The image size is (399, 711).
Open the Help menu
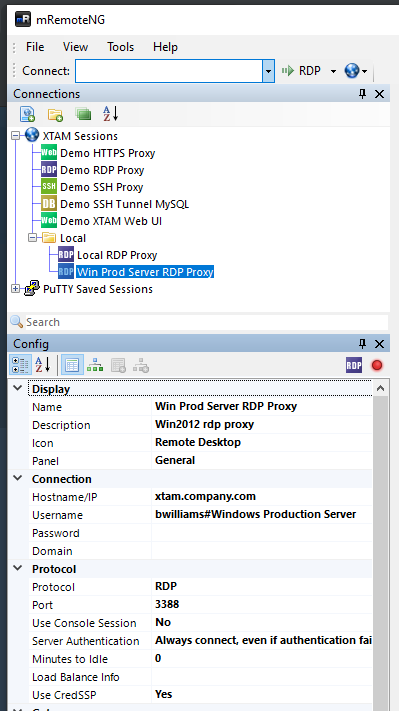pos(165,47)
